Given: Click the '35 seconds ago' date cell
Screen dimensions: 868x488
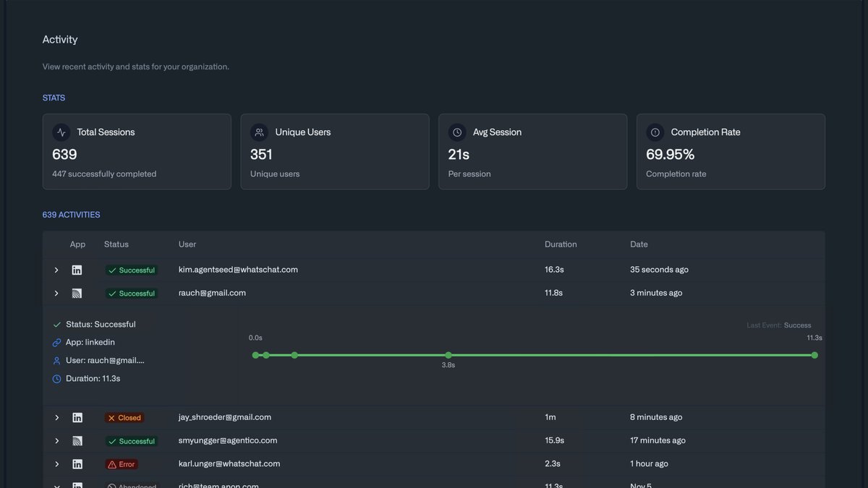Looking at the screenshot, I should 659,270.
